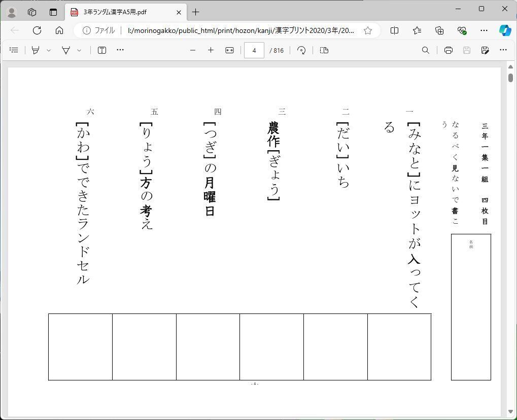517x420 pixels.
Task: Open the browser Settings and more menu
Action: coord(484,30)
